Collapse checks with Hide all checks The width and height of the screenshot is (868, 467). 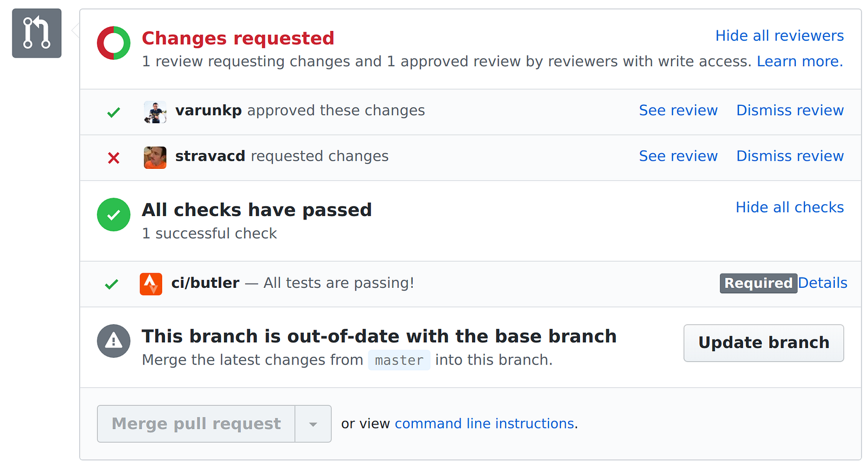tap(789, 207)
